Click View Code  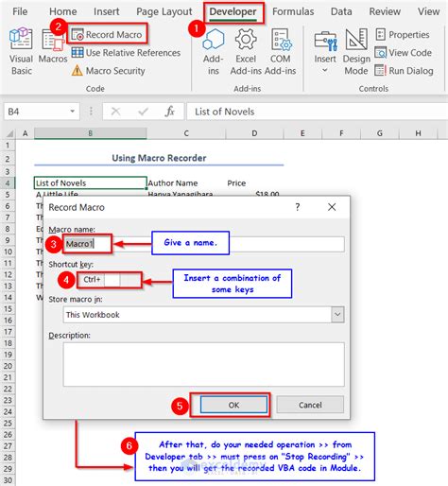[403, 53]
